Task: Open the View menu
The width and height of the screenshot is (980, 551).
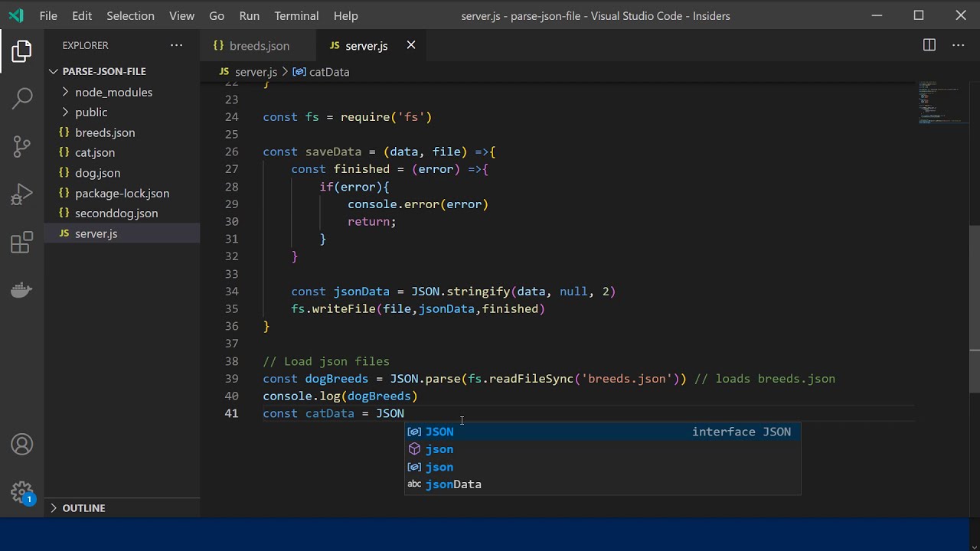Action: [181, 15]
